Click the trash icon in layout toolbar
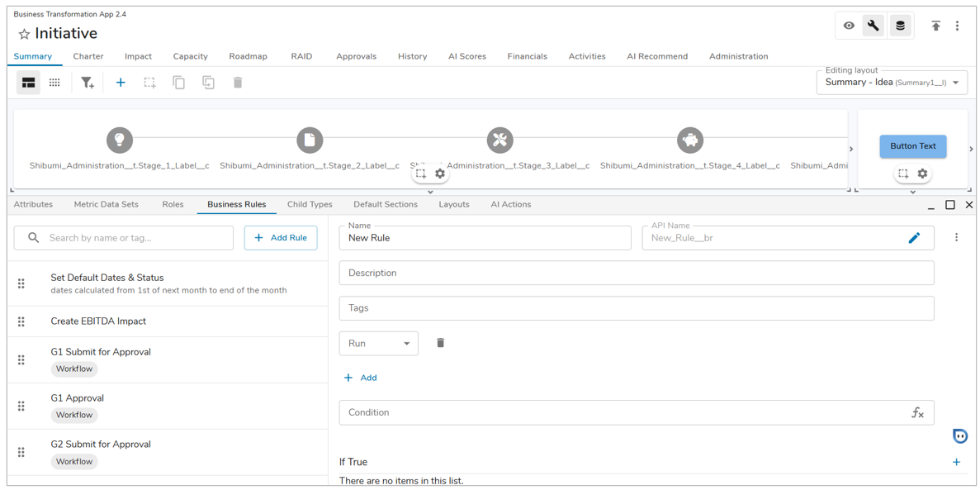 [x=238, y=83]
